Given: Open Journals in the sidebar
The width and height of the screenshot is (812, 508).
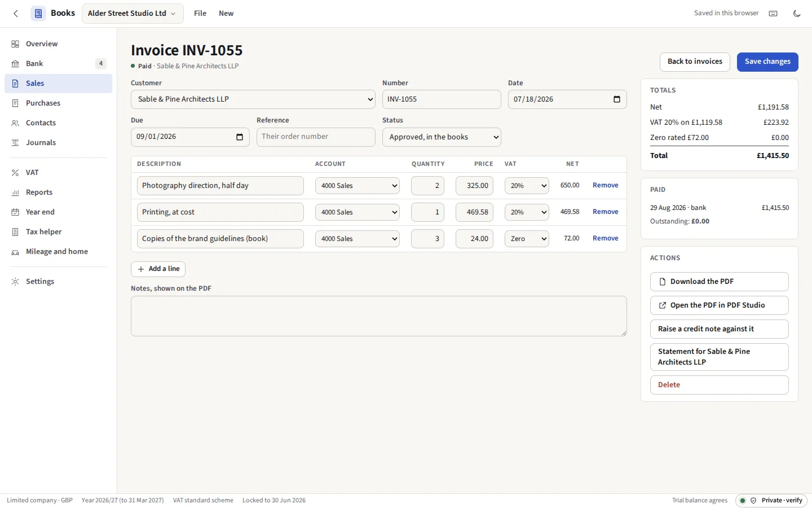Looking at the screenshot, I should click(x=59, y=143).
